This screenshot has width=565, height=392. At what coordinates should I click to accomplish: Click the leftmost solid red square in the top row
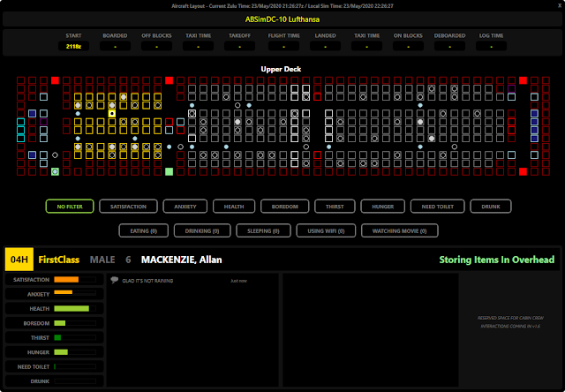[55, 80]
